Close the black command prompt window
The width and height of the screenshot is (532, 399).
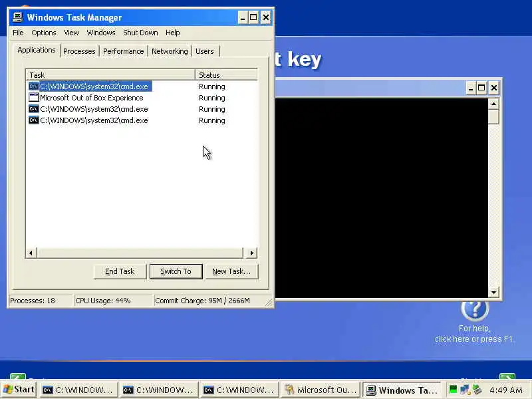[494, 88]
